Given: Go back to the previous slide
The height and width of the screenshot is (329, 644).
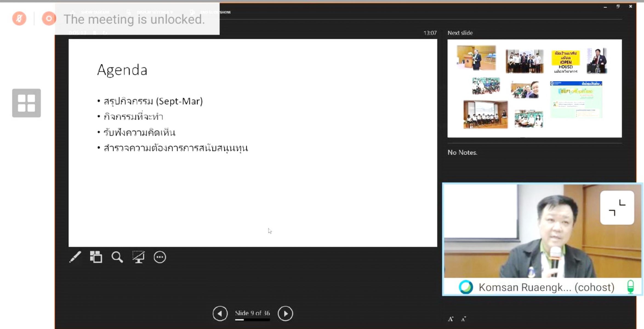Looking at the screenshot, I should pos(220,313).
